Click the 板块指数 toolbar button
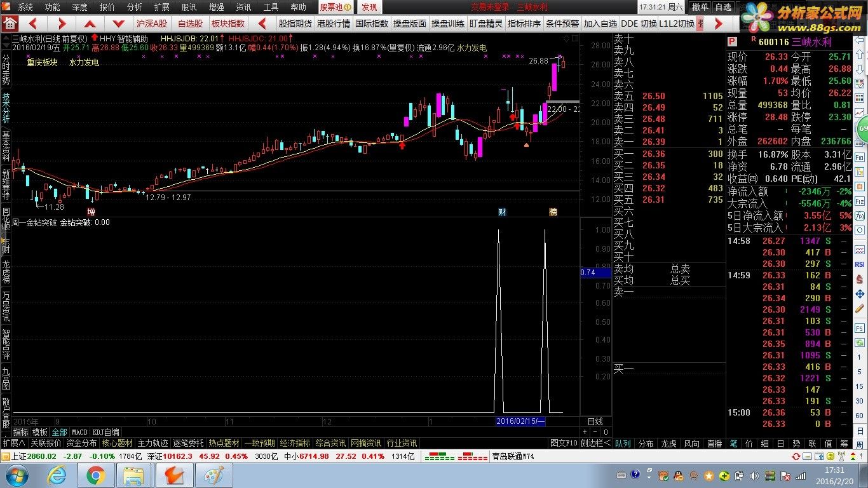This screenshot has height=488, width=868. click(227, 24)
